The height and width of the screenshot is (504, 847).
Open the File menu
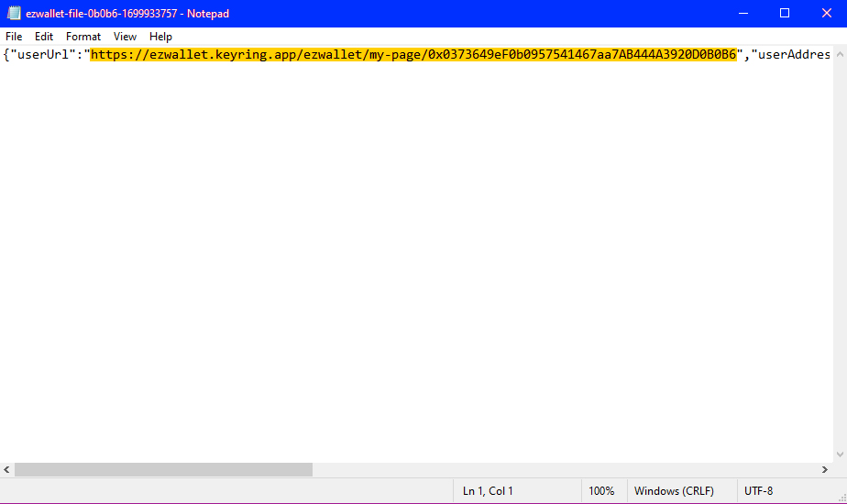click(14, 37)
